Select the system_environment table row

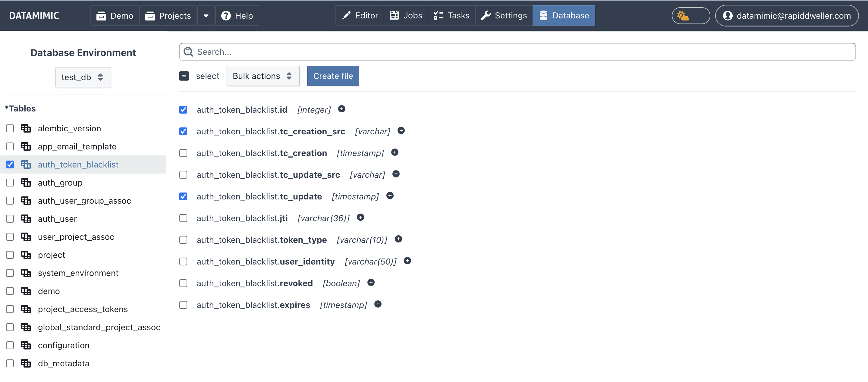tap(83, 273)
